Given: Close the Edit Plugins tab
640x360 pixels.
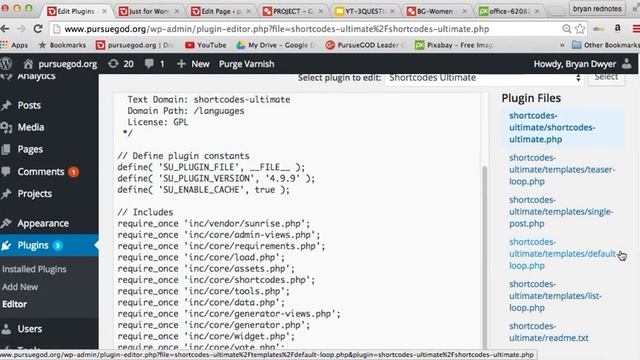Looking at the screenshot, I should click(x=104, y=11).
